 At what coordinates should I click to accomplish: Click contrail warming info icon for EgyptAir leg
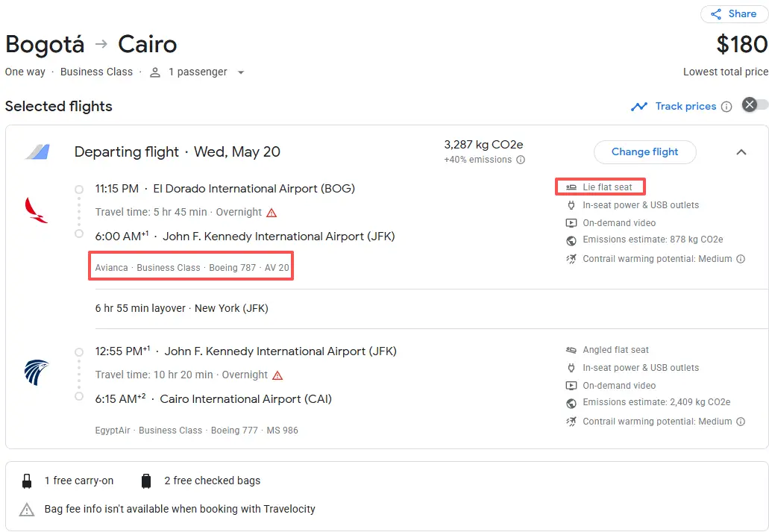741,422
